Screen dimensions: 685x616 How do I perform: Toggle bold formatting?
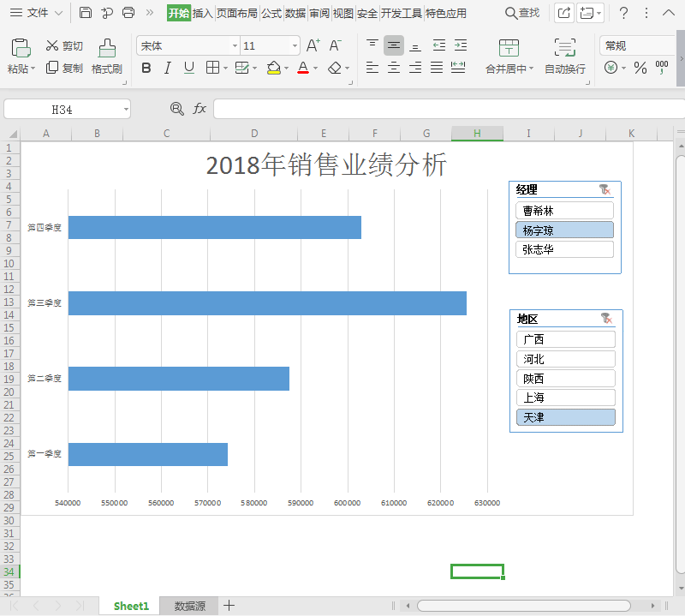point(146,68)
